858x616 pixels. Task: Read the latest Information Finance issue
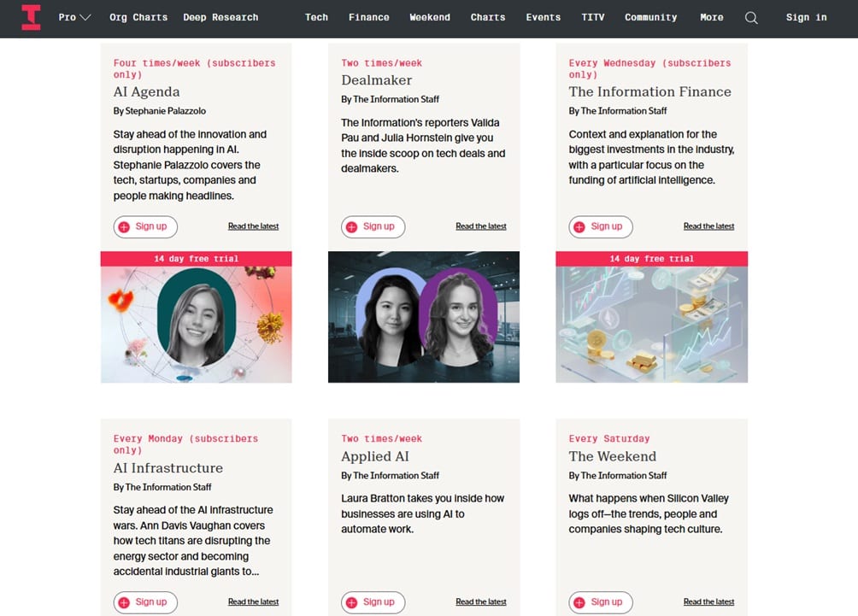[708, 226]
